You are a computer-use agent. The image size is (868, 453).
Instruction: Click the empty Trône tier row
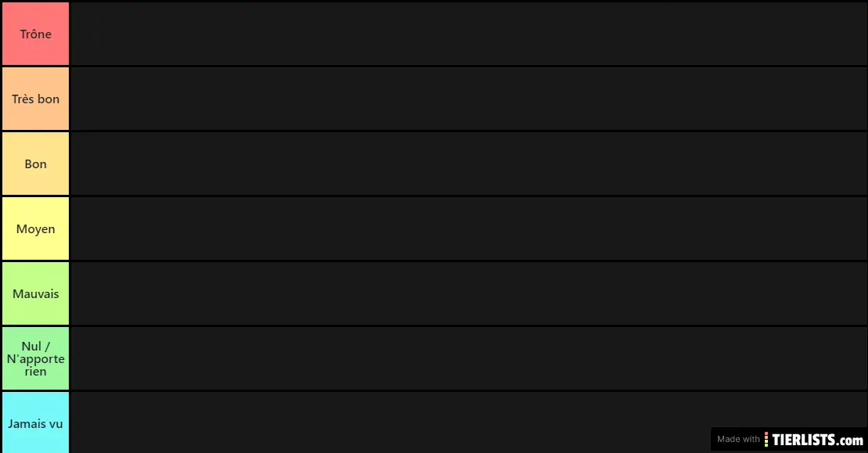[468, 34]
